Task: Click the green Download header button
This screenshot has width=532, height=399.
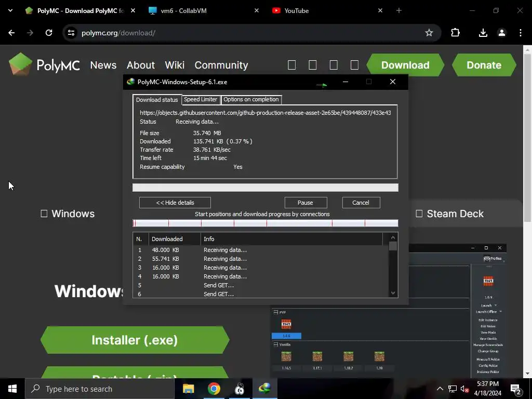Action: (405, 65)
